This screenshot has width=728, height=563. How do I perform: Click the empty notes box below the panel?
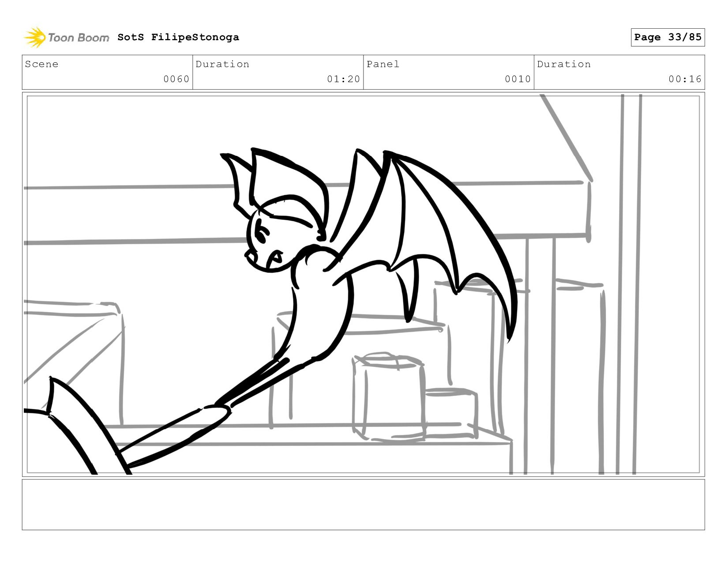tap(363, 504)
